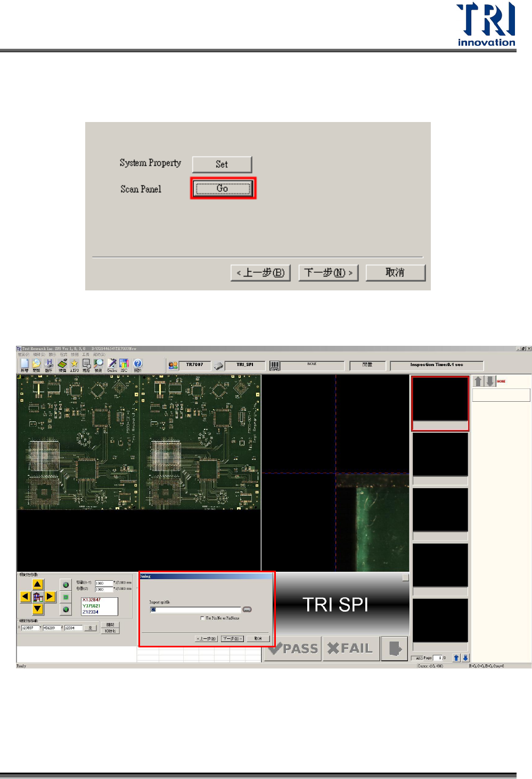This screenshot has height=779, width=532.
Task: Click the 移動(Z) step value field
Action: click(104, 589)
